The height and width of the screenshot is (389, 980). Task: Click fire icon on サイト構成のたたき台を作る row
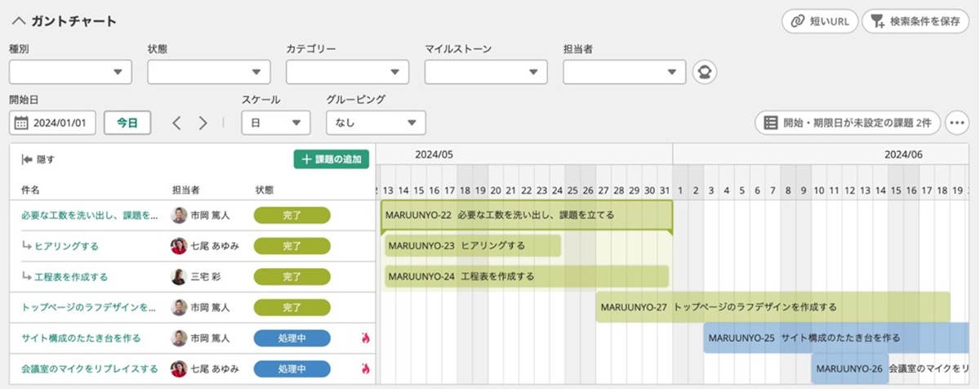point(366,338)
